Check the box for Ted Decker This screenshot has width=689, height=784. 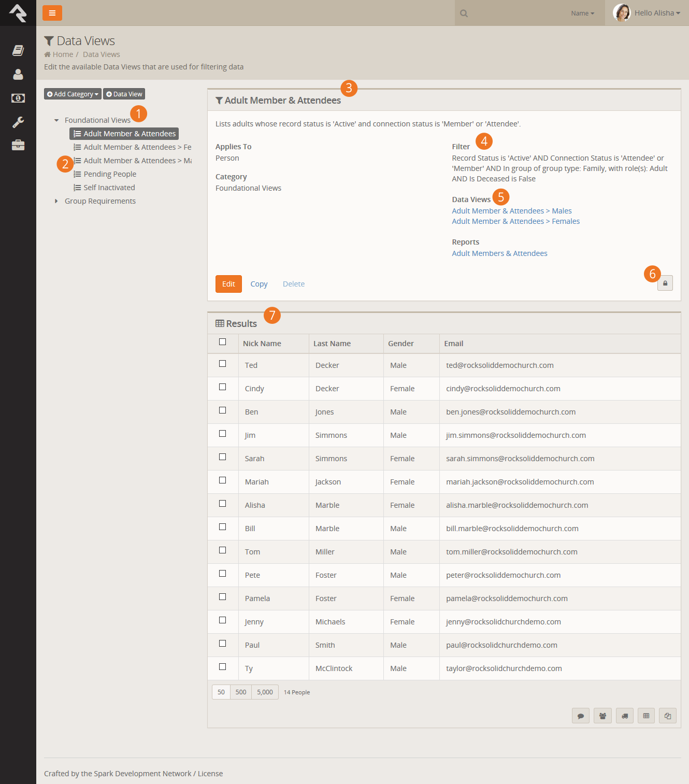coord(223,364)
